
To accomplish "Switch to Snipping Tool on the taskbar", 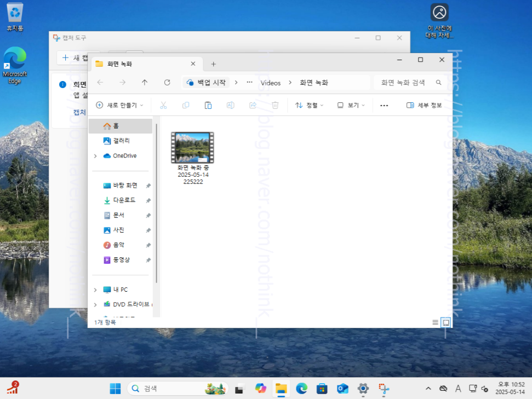I will tap(384, 389).
